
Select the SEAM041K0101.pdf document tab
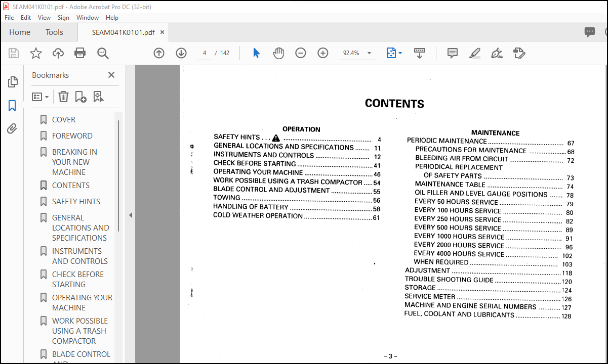click(123, 32)
